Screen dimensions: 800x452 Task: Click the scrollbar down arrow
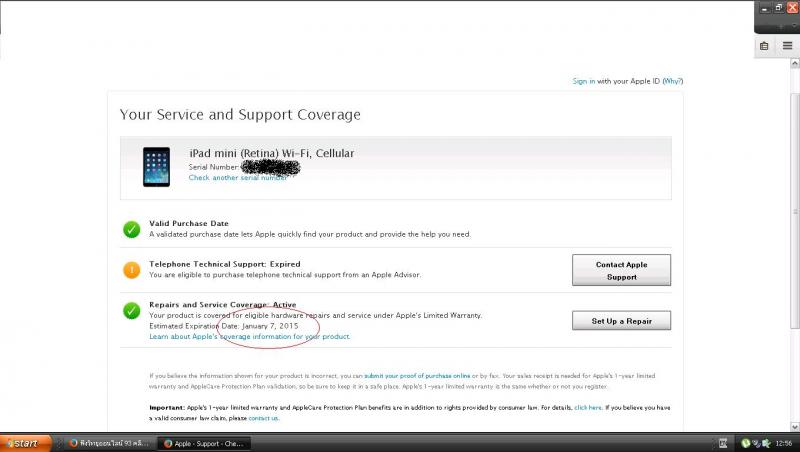click(x=795, y=426)
